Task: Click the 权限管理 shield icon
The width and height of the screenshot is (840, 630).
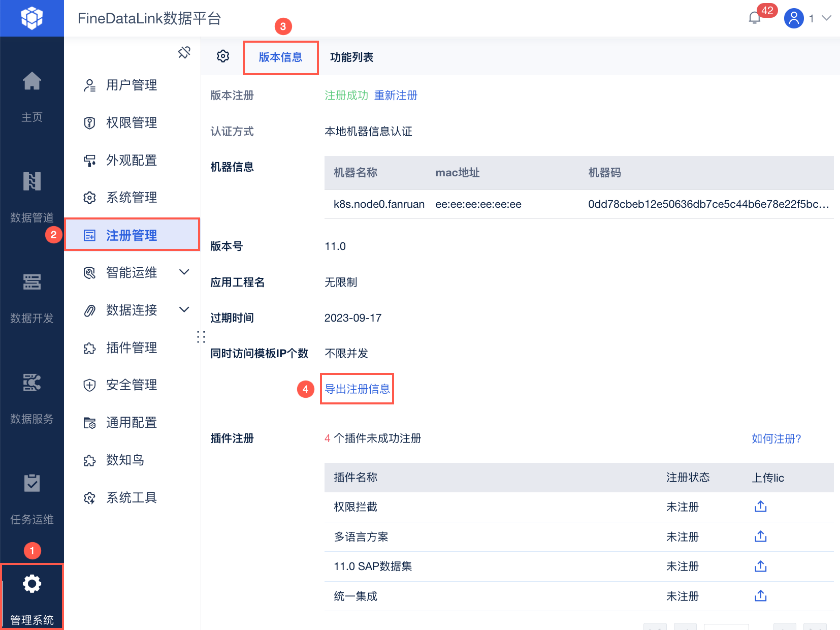Action: click(89, 123)
